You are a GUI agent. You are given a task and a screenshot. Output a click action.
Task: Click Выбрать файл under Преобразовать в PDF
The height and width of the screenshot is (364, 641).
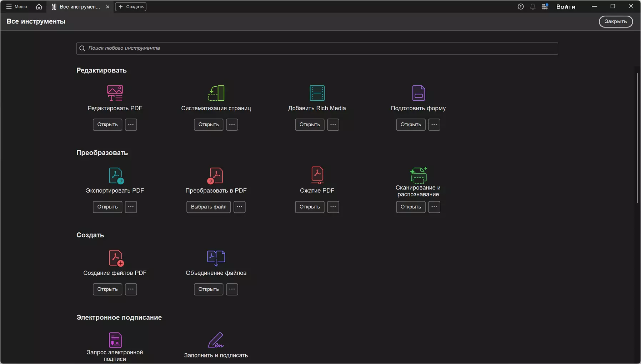[x=209, y=207]
